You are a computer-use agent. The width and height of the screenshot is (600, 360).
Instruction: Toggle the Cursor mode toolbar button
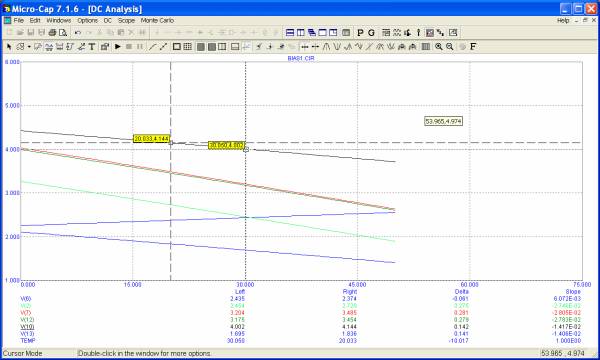246,47
